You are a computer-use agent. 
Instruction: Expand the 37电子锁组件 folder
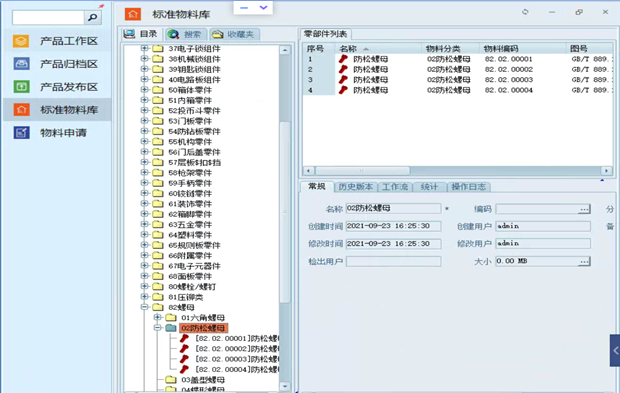144,48
